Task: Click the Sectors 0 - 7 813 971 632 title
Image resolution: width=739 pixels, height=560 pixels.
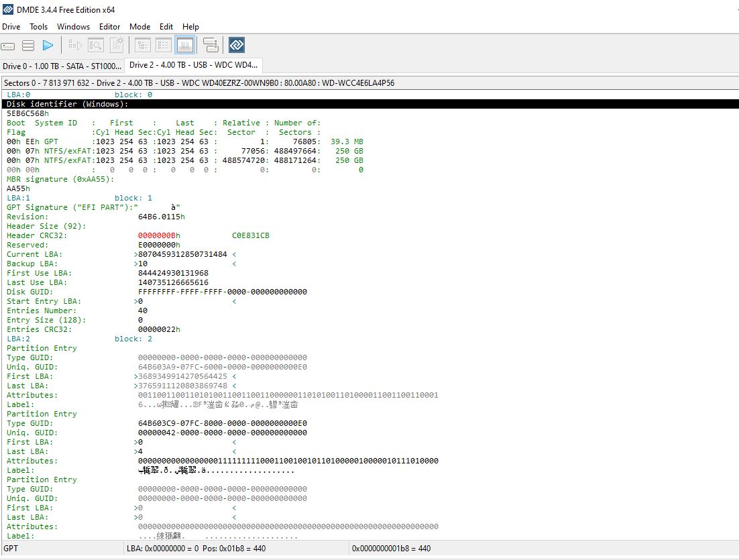Action: (199, 83)
